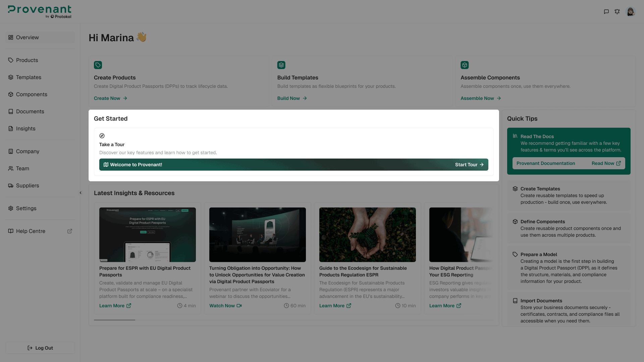Open Components in sidebar
Screen dimensions: 644x362
pos(40,94)
